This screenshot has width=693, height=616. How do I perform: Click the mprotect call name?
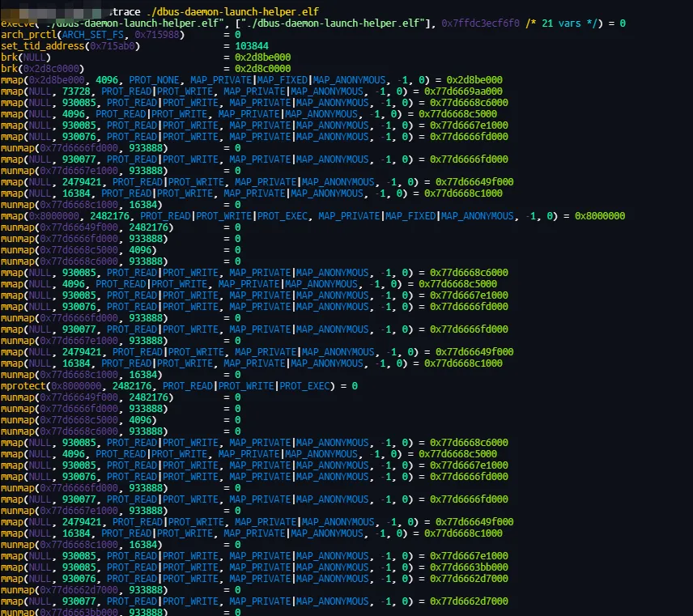(x=23, y=386)
